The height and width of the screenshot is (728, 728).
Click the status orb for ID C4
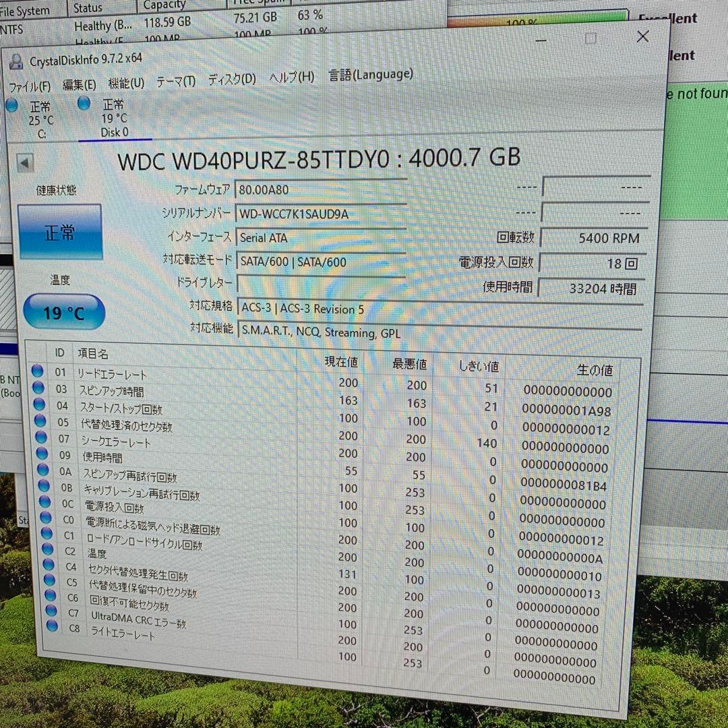click(49, 565)
